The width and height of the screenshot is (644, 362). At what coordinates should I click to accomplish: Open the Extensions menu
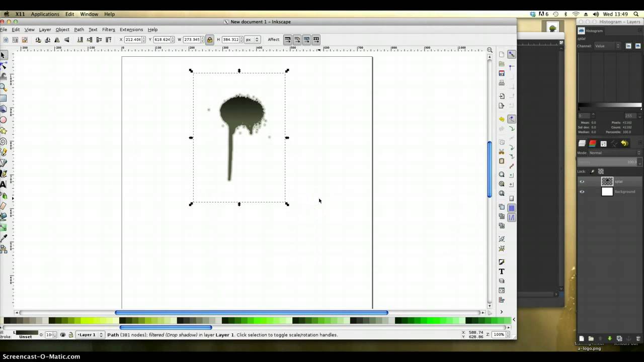(x=131, y=30)
